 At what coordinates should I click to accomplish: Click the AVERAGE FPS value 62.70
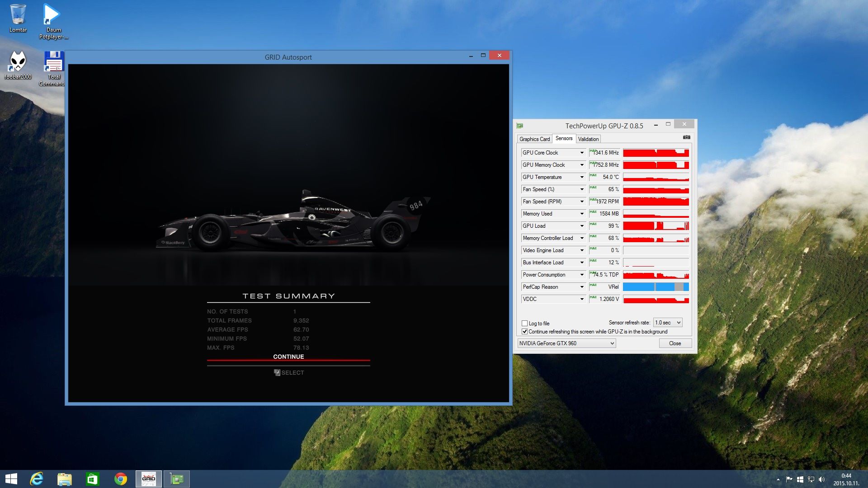click(301, 330)
